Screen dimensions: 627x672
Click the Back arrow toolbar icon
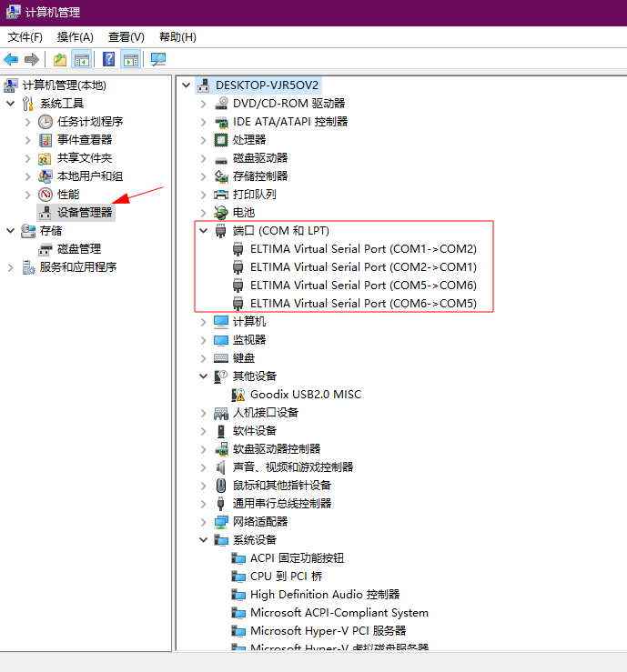[11, 60]
